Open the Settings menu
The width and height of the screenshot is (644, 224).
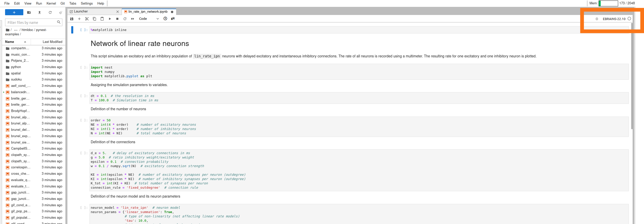click(x=87, y=3)
